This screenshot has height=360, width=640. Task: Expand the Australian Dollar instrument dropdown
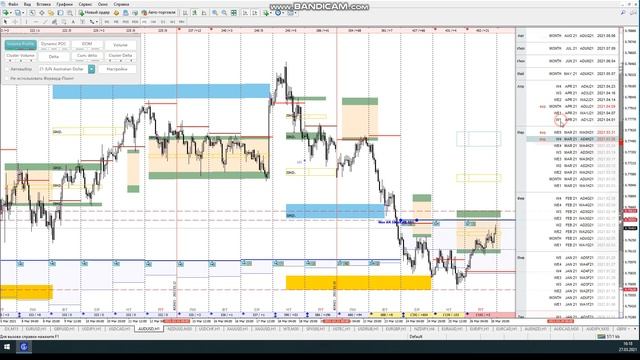(x=91, y=69)
